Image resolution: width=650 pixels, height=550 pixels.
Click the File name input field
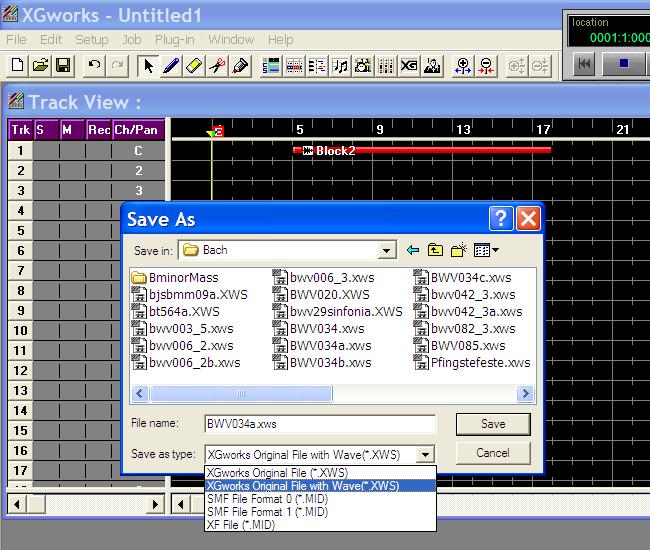tap(320, 424)
